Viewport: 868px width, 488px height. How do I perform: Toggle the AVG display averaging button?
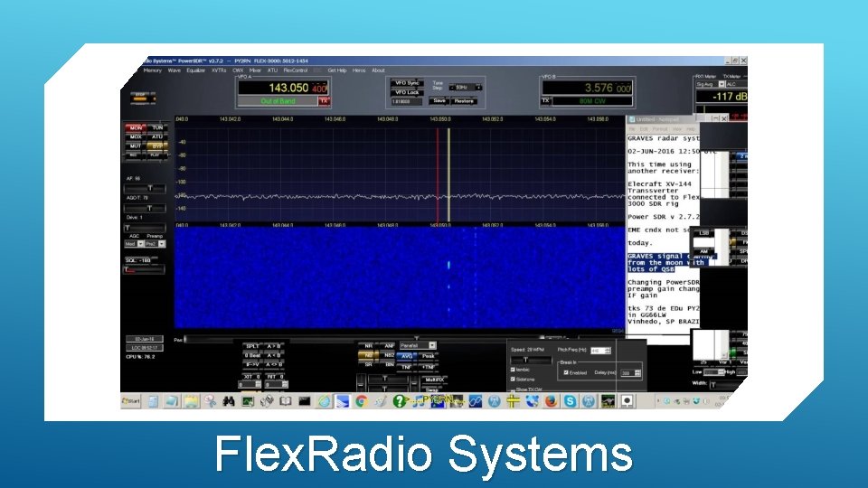(407, 356)
